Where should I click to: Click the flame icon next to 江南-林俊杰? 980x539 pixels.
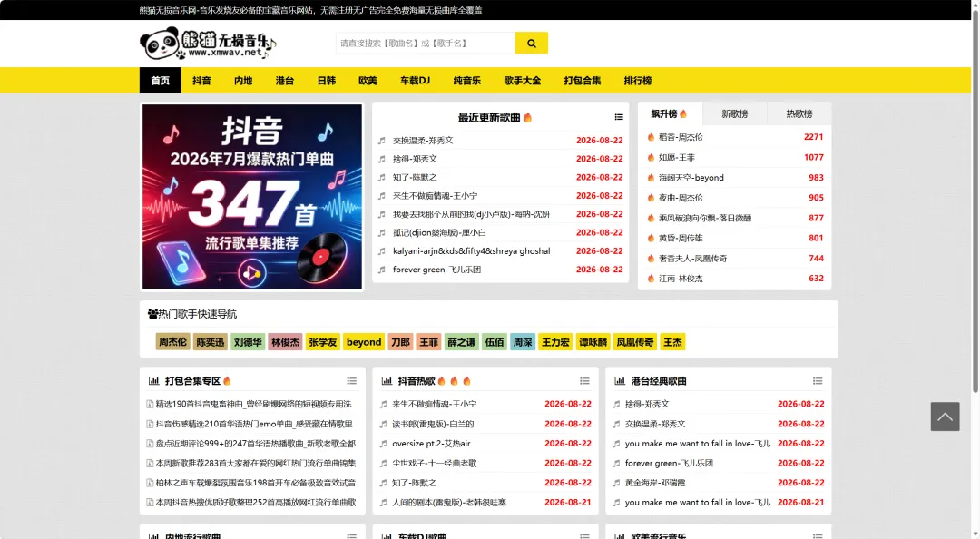tap(651, 279)
